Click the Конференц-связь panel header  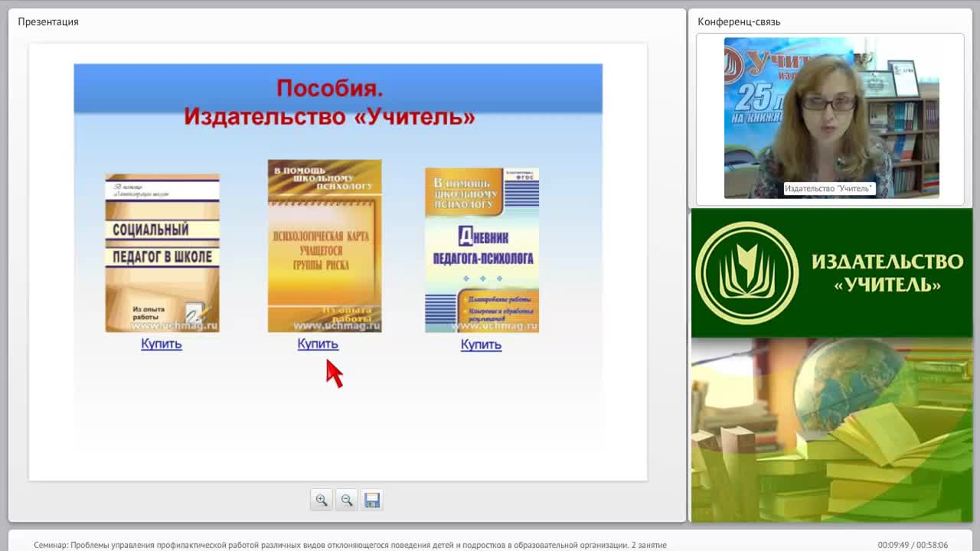(739, 21)
